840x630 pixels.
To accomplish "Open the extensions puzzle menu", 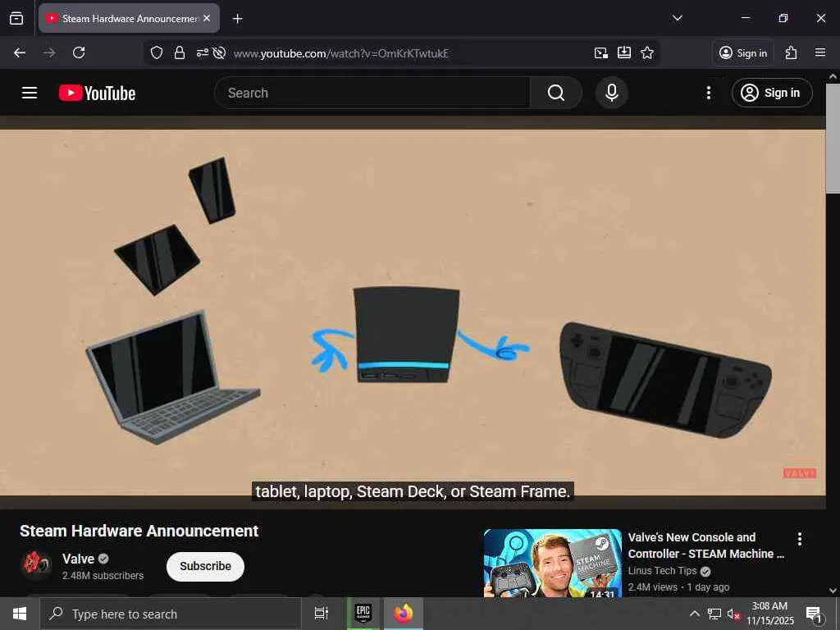I will (x=792, y=52).
